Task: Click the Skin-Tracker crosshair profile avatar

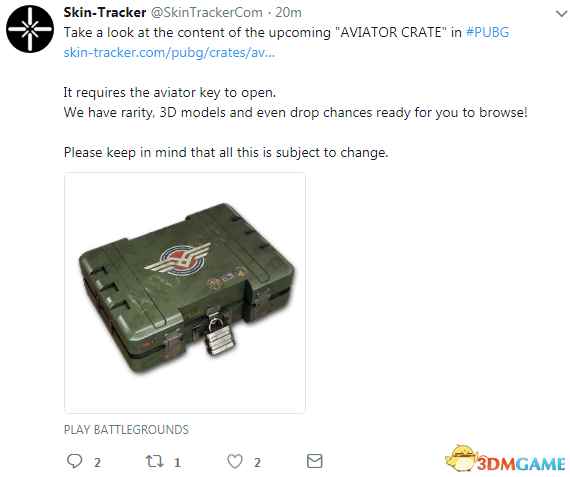Action: coord(30,29)
